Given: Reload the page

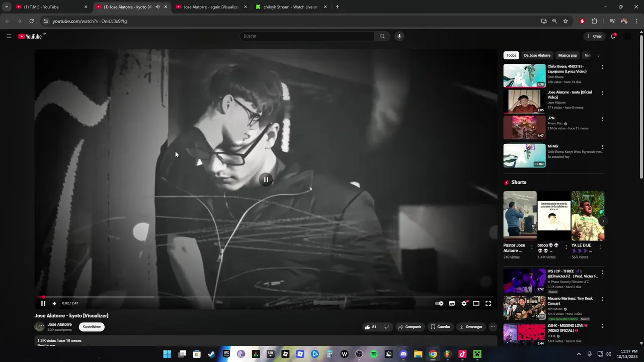Looking at the screenshot, I should pyautogui.click(x=31, y=21).
